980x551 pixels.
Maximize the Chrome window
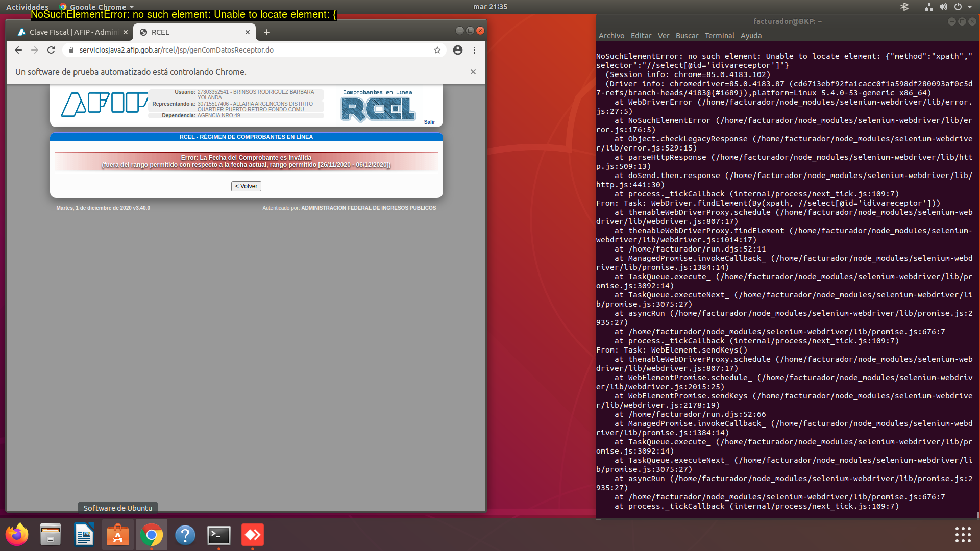pyautogui.click(x=470, y=31)
